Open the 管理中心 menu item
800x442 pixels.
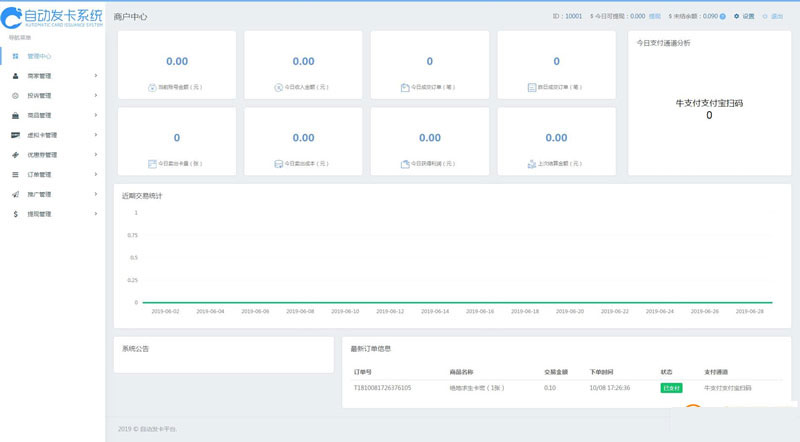point(40,56)
